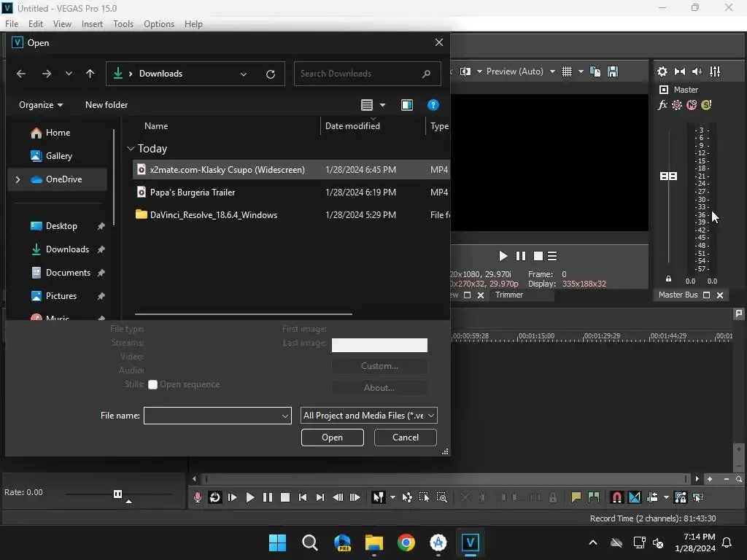Collapse the Today group in file list

(x=131, y=149)
